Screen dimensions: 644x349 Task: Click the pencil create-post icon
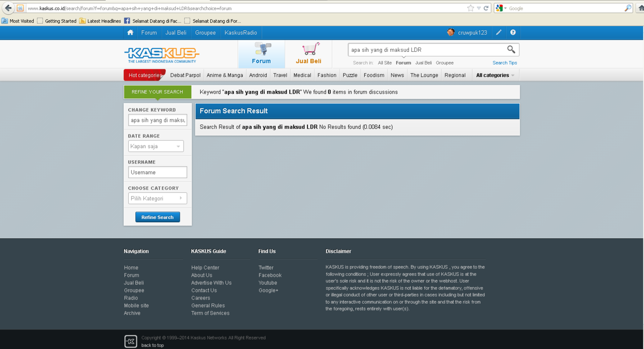[x=499, y=32]
